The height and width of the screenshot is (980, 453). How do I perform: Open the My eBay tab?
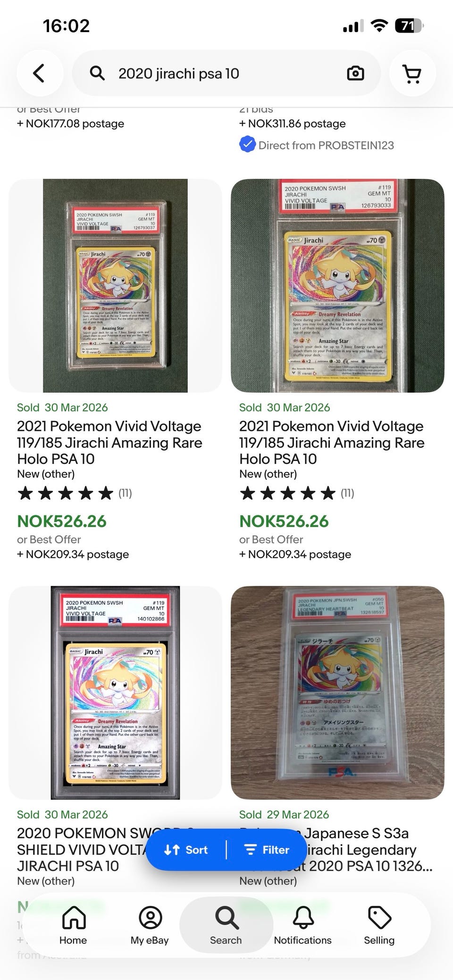pyautogui.click(x=150, y=925)
